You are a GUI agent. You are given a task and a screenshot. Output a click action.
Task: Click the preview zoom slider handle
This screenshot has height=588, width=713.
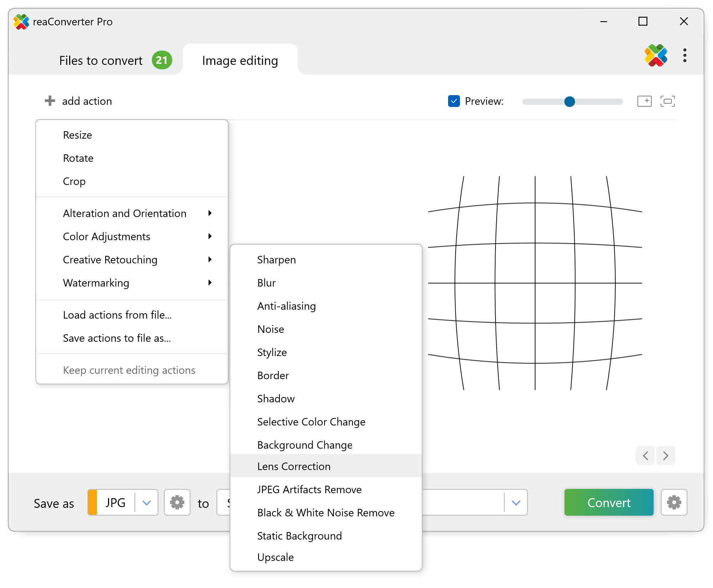pos(570,102)
